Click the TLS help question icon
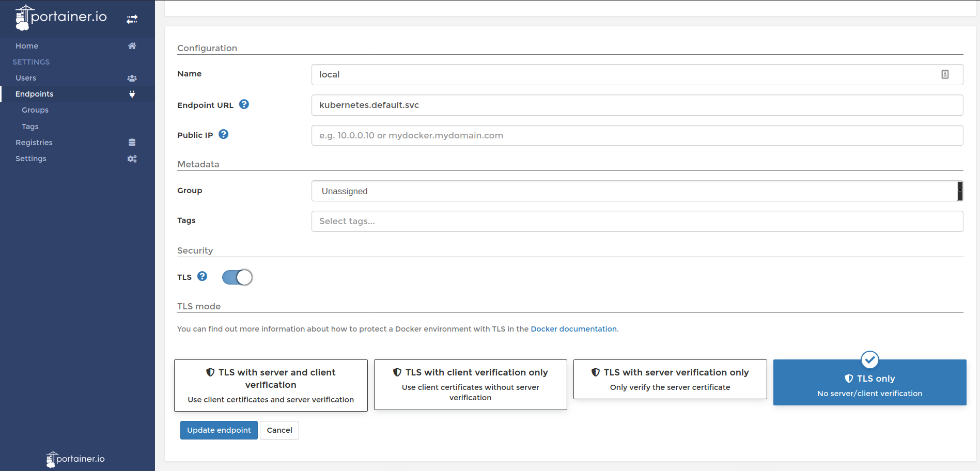Image resolution: width=980 pixels, height=471 pixels. [x=203, y=276]
